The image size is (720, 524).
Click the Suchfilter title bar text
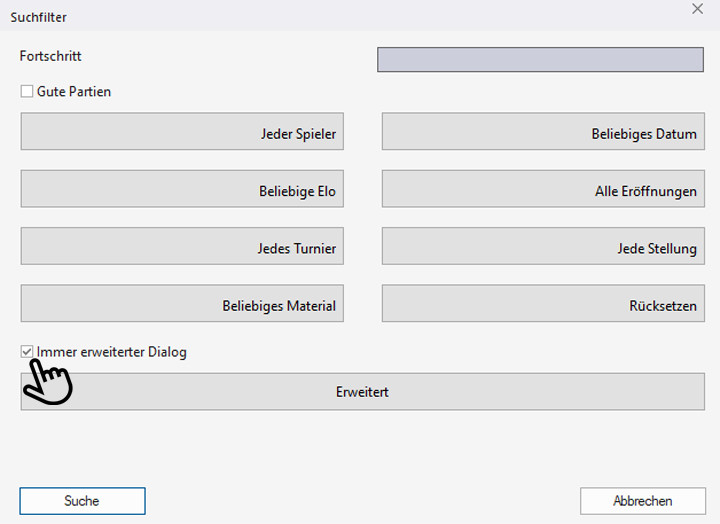tap(38, 17)
